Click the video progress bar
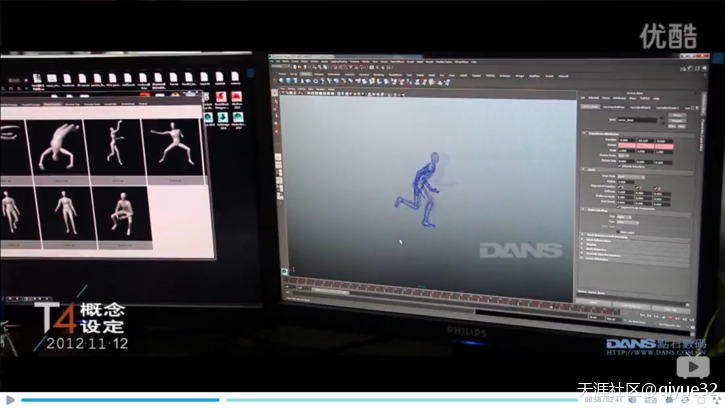 point(300,399)
